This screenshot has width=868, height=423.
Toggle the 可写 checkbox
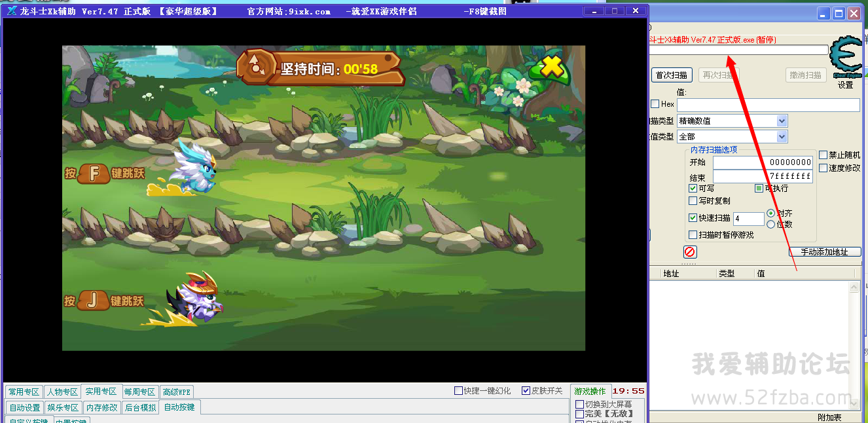(693, 189)
